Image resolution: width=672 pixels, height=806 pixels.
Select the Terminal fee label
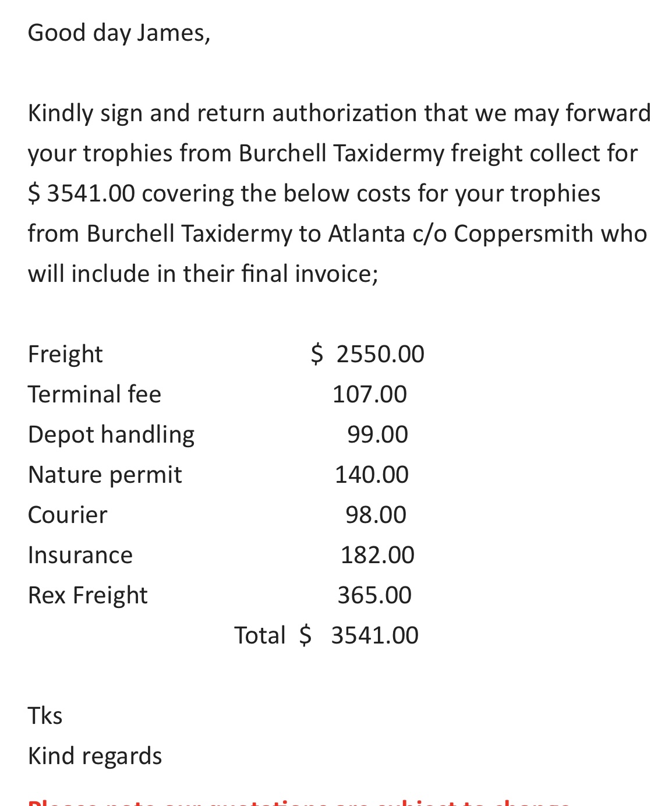94,394
